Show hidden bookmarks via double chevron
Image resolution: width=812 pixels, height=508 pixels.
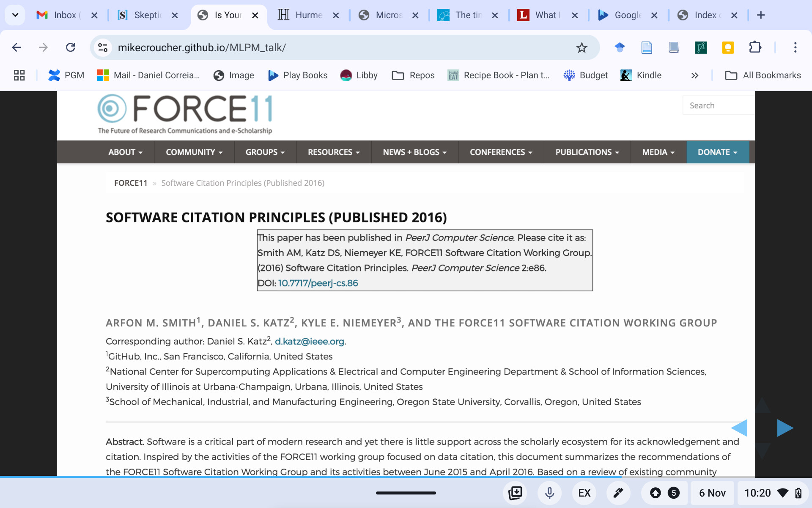tap(694, 75)
